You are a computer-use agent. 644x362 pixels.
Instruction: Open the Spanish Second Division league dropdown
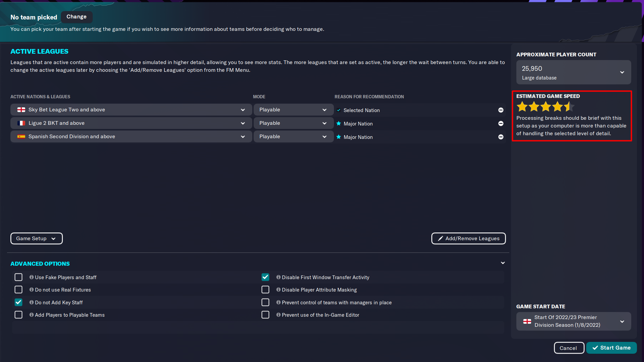131,137
